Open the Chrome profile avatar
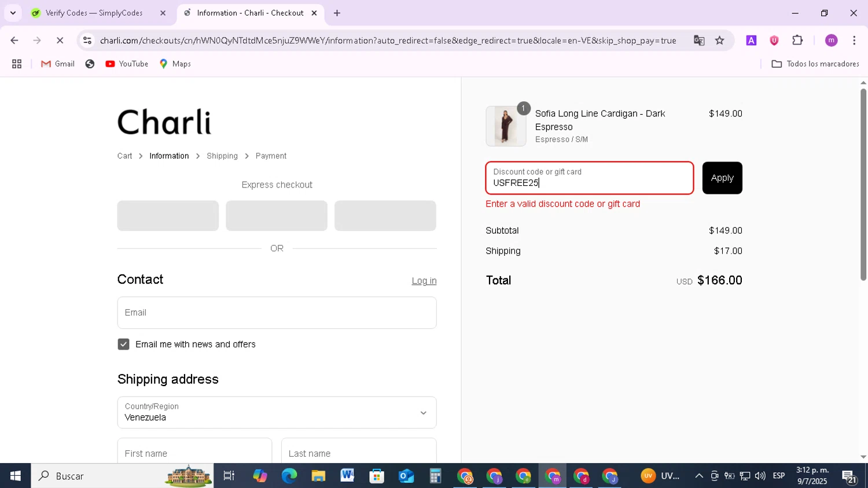 pos(832,41)
